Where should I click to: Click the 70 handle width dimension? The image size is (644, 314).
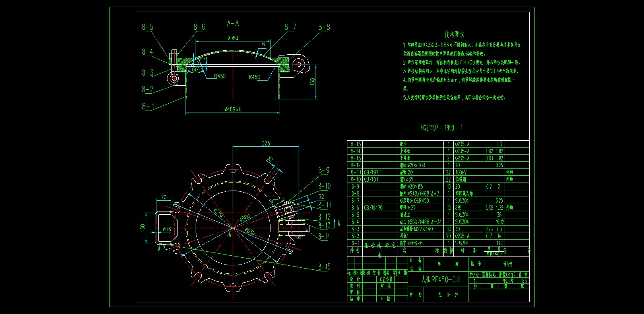coord(163,197)
